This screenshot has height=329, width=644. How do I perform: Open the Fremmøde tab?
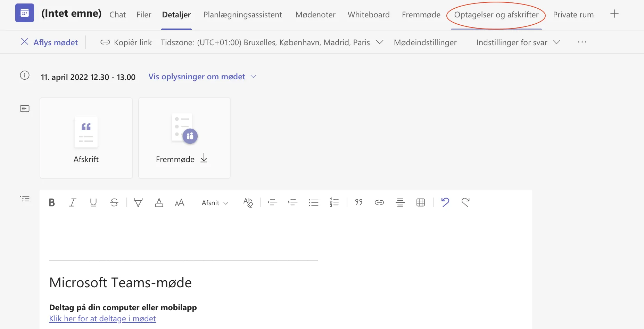click(x=421, y=15)
